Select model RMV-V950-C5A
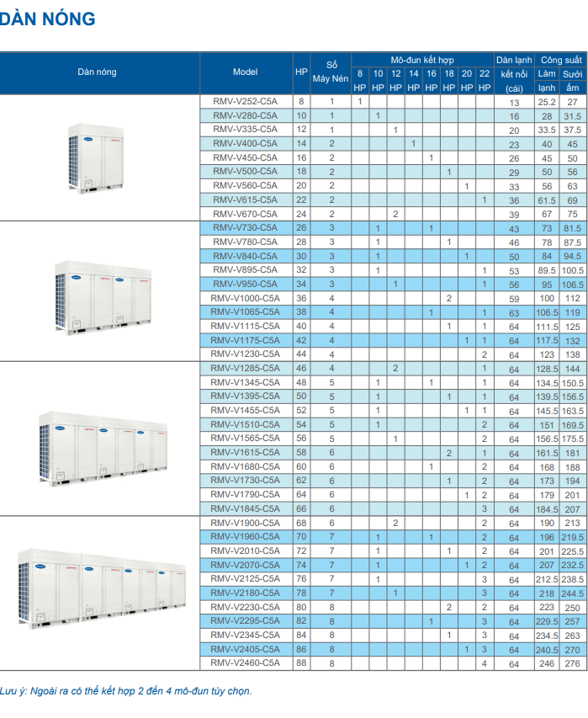The height and width of the screenshot is (718, 588). 246,284
